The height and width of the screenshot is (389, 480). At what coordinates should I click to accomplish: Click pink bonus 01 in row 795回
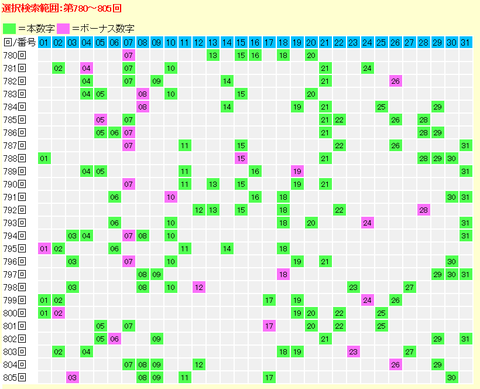tap(44, 249)
